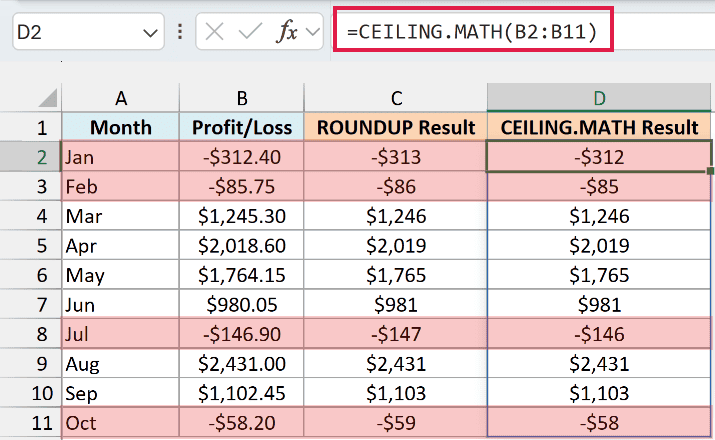Click ROUNDUP result cell -$147
This screenshot has width=715, height=440.
click(x=395, y=334)
